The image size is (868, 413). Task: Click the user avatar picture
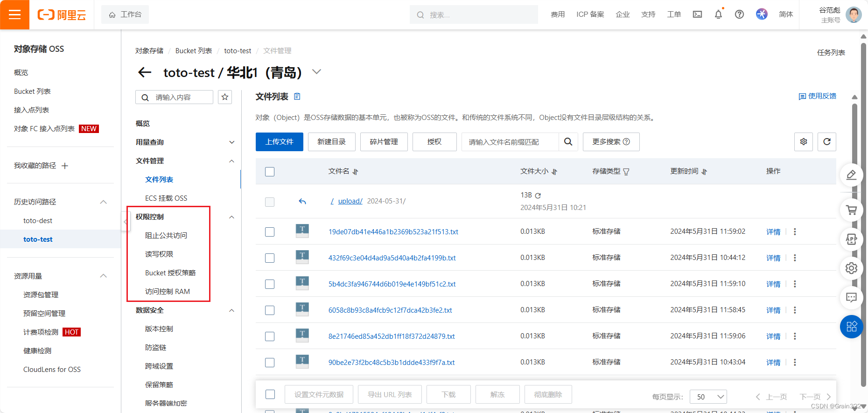[854, 14]
